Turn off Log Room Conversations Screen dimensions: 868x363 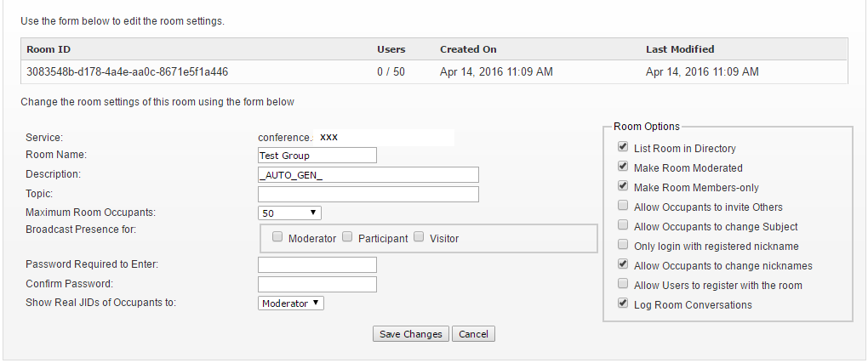[623, 303]
